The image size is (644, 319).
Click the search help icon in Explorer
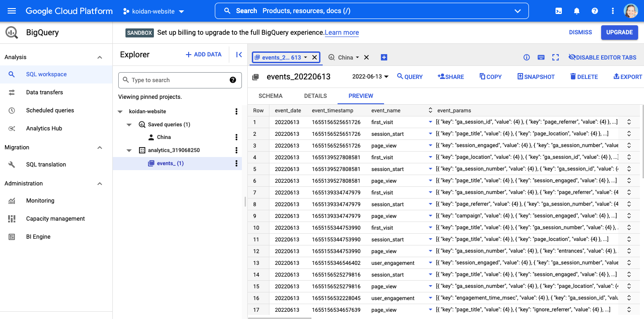[x=233, y=80]
